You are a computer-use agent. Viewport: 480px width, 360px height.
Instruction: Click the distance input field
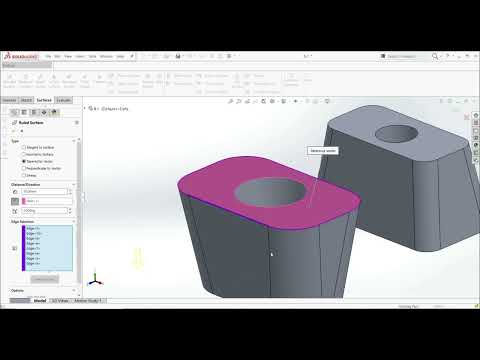[x=45, y=192]
